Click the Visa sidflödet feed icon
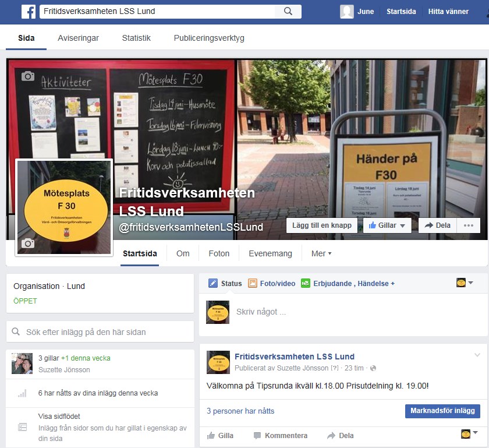 pyautogui.click(x=23, y=427)
